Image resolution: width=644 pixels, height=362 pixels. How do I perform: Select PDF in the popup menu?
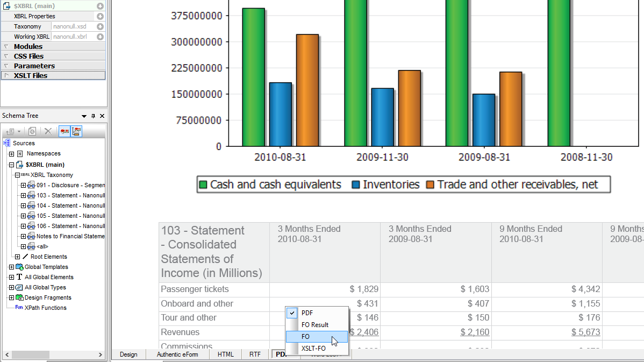coord(317,313)
